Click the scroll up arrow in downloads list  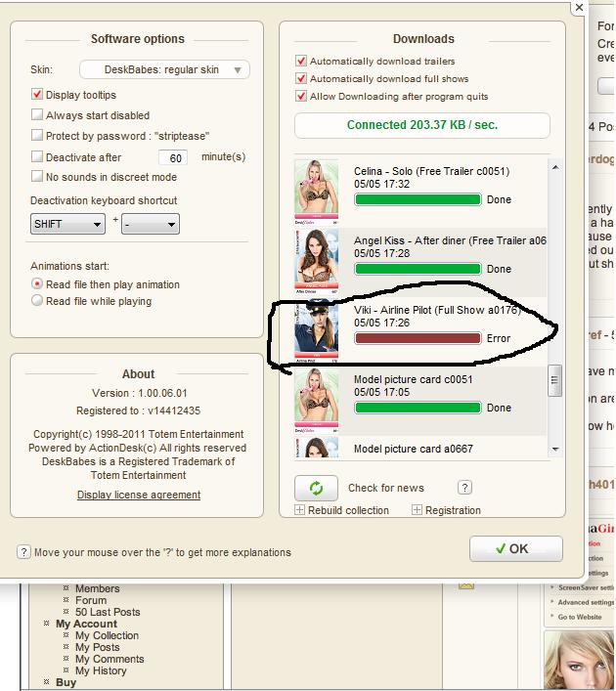coord(555,168)
